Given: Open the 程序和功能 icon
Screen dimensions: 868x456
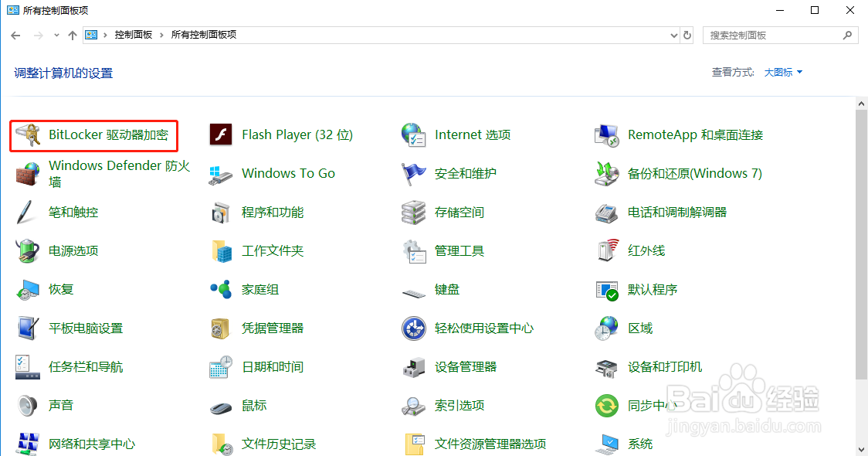Looking at the screenshot, I should [220, 213].
